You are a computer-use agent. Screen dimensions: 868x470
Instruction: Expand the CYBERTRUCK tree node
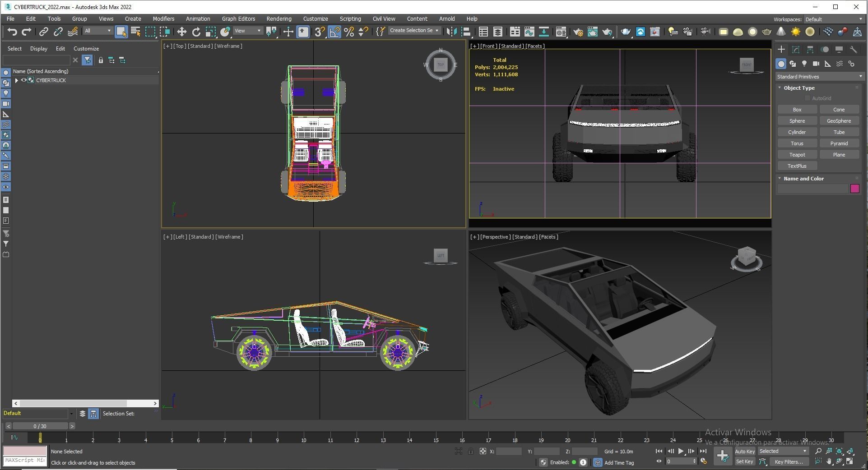pos(17,80)
